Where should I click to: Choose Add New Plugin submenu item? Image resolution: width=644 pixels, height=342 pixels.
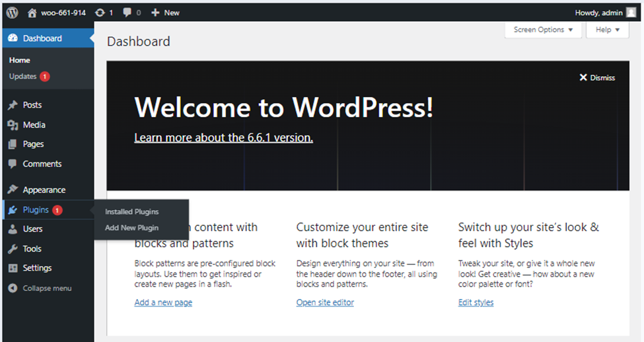coord(131,228)
